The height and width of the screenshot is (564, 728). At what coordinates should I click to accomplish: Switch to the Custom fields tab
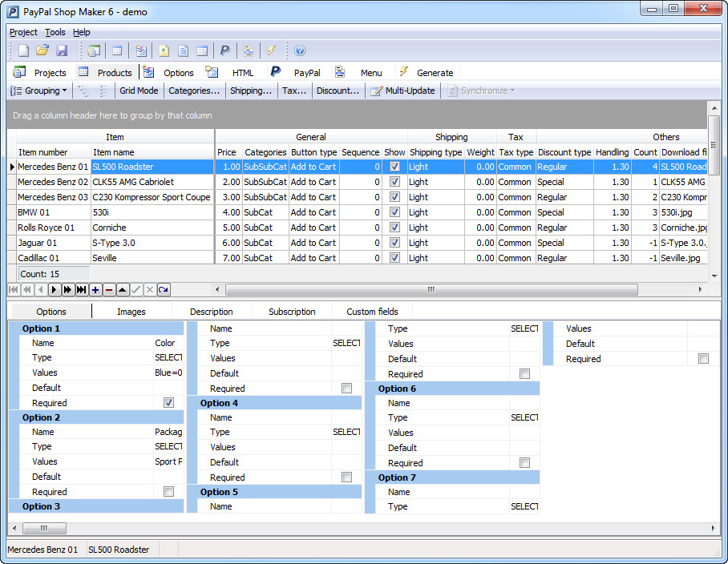tap(372, 312)
